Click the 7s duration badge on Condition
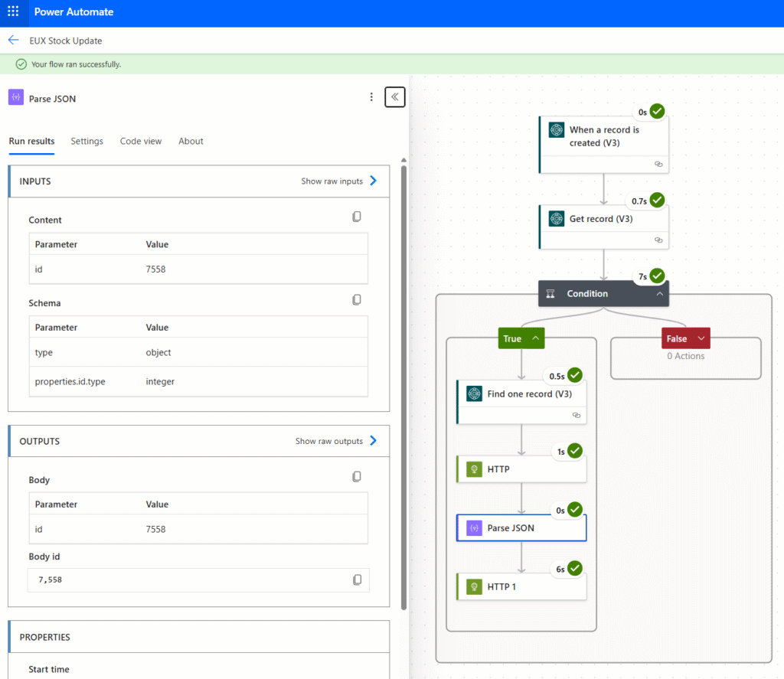 [x=642, y=276]
